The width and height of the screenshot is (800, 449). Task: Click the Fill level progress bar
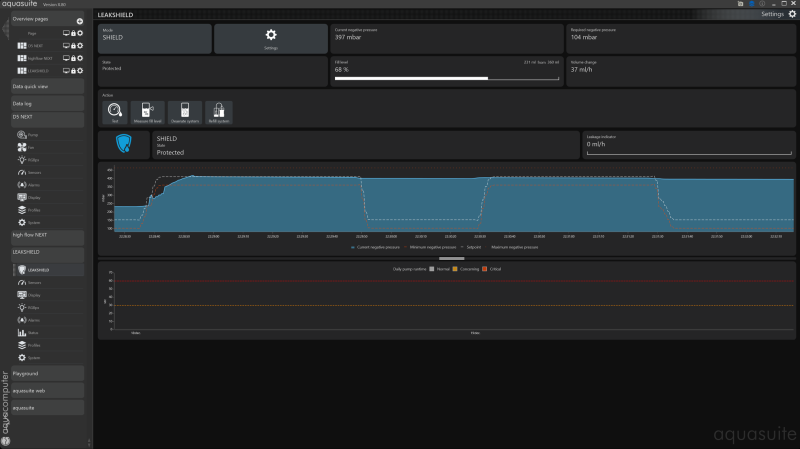point(447,79)
